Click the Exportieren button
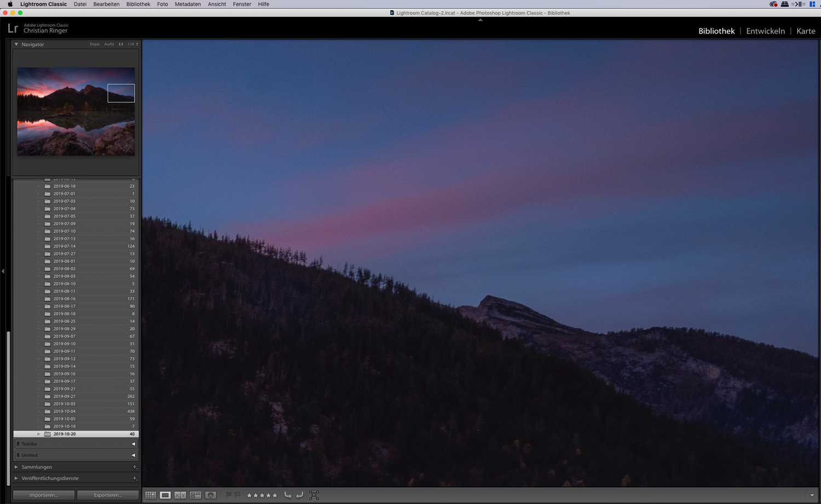The height and width of the screenshot is (504, 821). pos(108,495)
